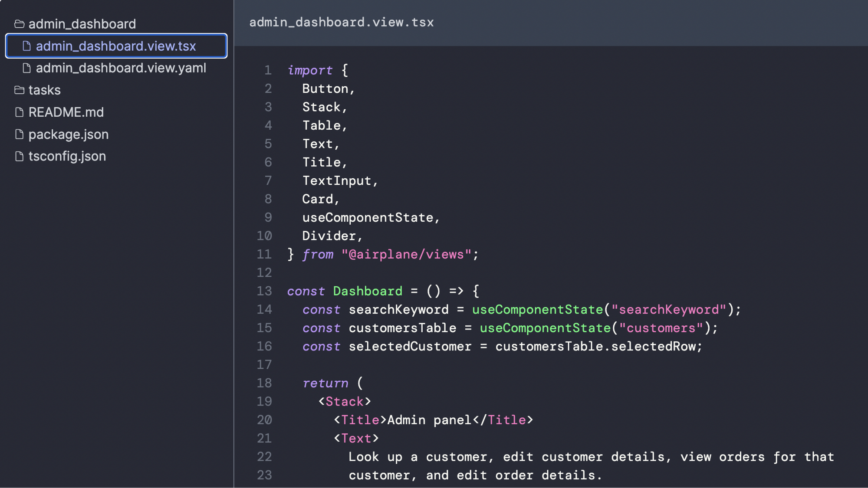This screenshot has height=488, width=868.
Task: Click Stack on line 3
Action: point(322,107)
